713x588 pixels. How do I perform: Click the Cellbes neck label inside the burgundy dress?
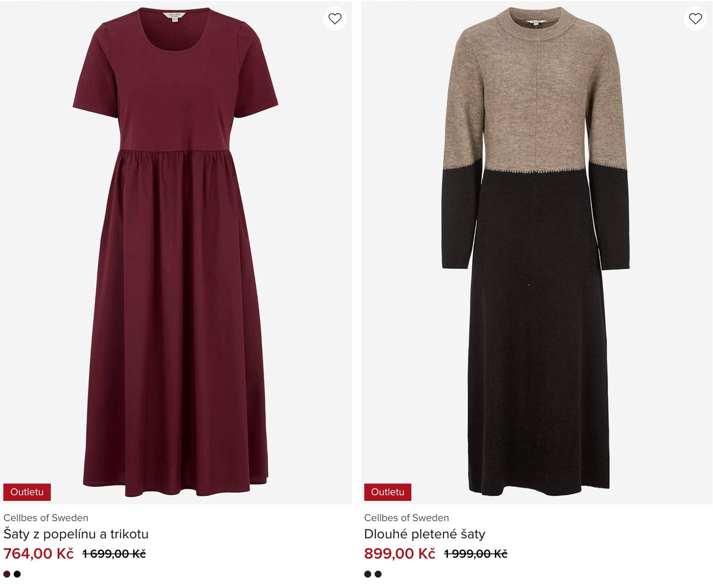click(175, 16)
